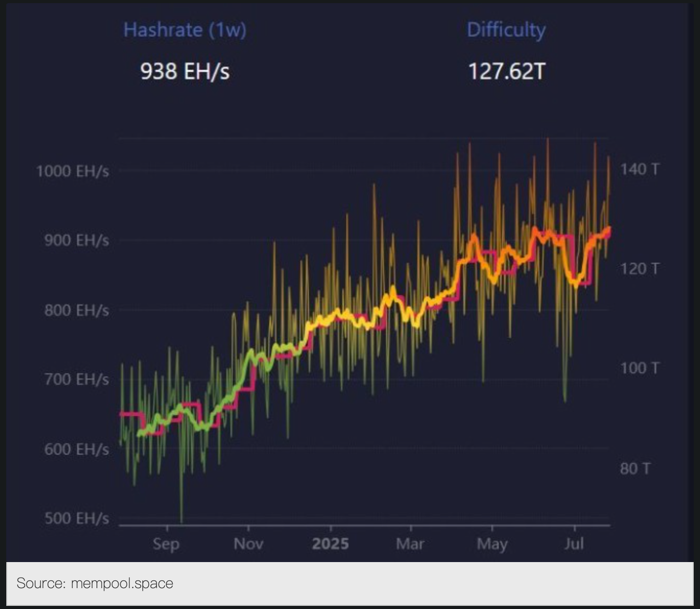The image size is (700, 609).
Task: Click the 120 T difficulty axis label
Action: click(x=639, y=268)
